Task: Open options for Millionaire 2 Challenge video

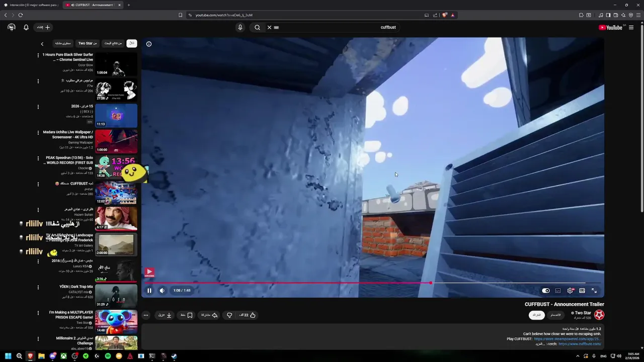Action: [38, 339]
